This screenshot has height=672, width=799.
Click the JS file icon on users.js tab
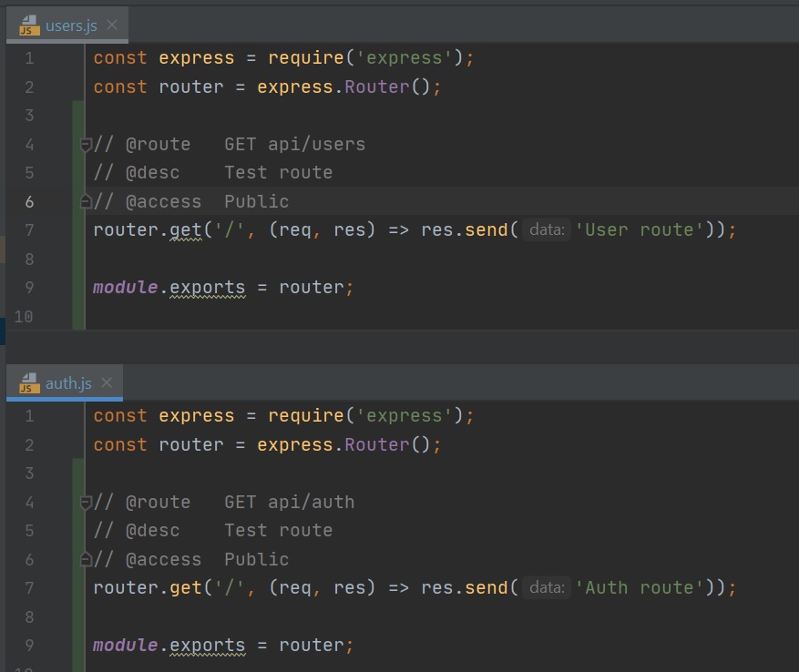(x=30, y=25)
